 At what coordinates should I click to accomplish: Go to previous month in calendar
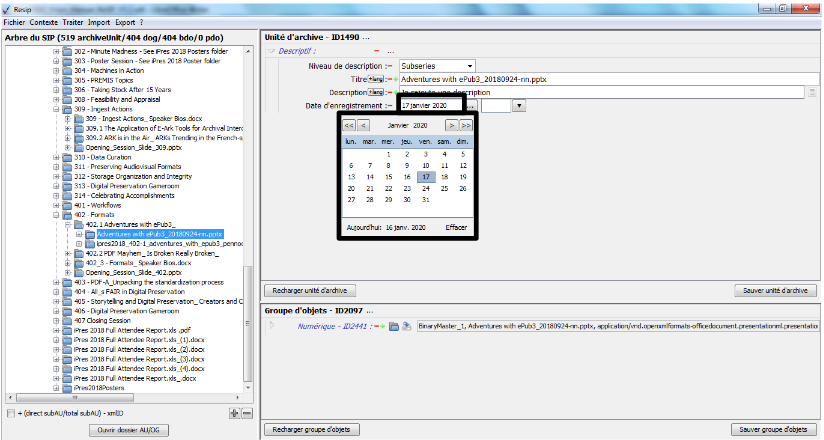(x=364, y=126)
